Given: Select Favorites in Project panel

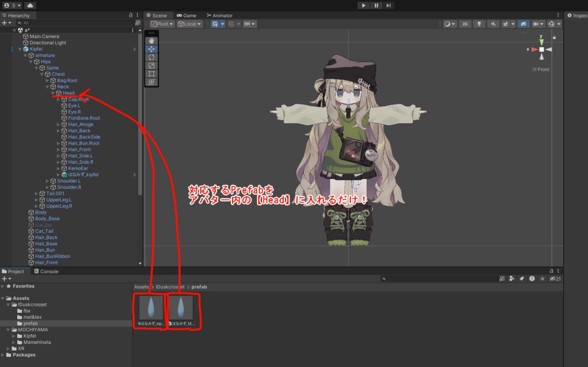Looking at the screenshot, I should pyautogui.click(x=23, y=287).
